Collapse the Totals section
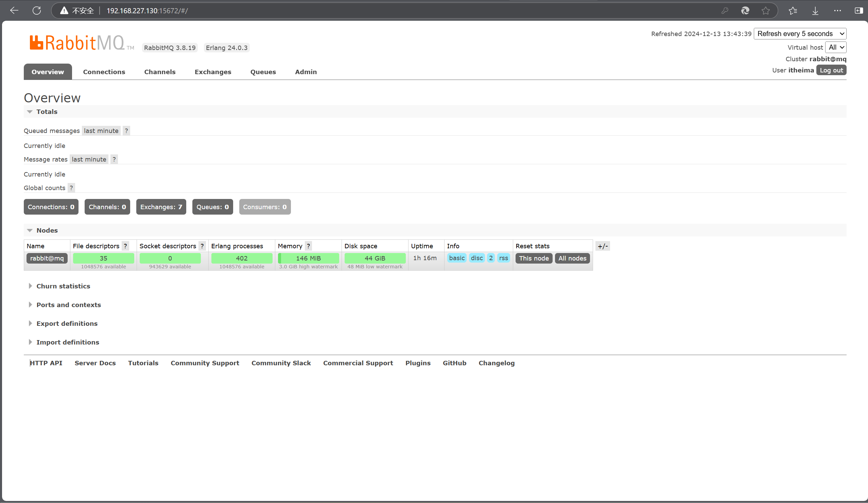Screen dimensions: 868x503 47,112
